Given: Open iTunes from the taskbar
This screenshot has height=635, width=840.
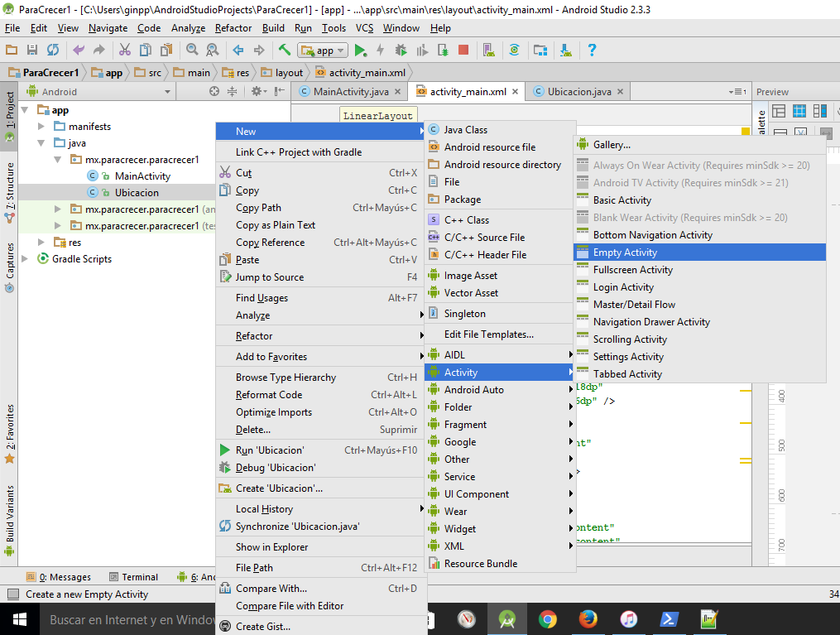Looking at the screenshot, I should point(628,619).
